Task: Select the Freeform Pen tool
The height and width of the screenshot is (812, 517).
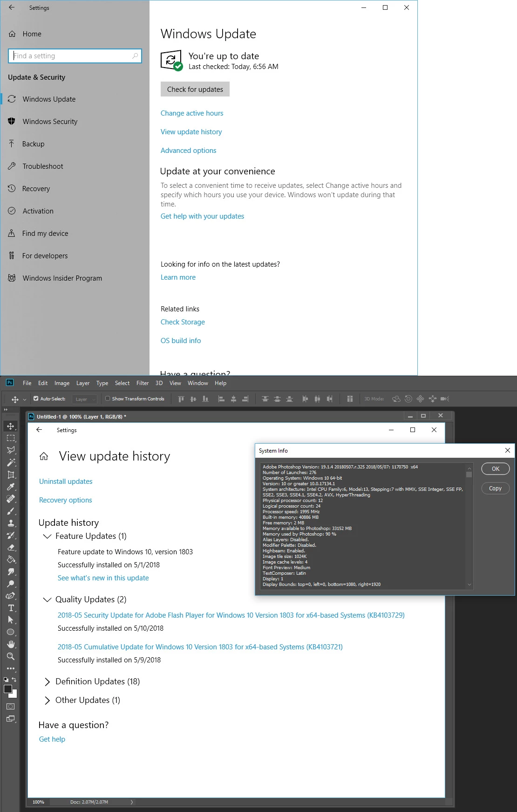Action: point(11,596)
